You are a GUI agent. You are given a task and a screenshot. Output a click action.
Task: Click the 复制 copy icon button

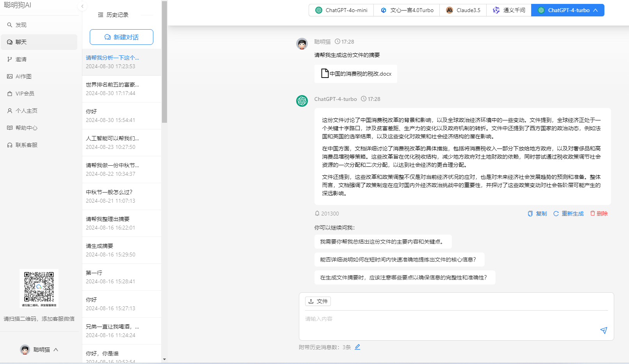[x=537, y=214]
